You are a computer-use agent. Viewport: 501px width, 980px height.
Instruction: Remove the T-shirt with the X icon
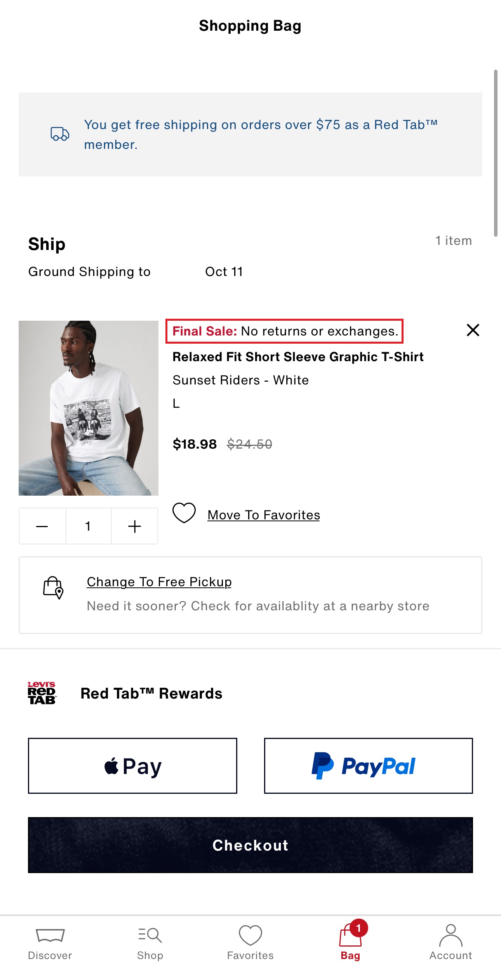pyautogui.click(x=473, y=330)
